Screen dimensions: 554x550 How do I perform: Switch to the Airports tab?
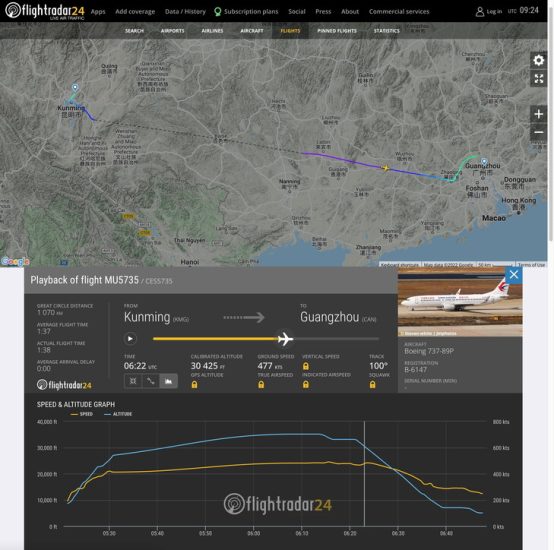point(172,31)
